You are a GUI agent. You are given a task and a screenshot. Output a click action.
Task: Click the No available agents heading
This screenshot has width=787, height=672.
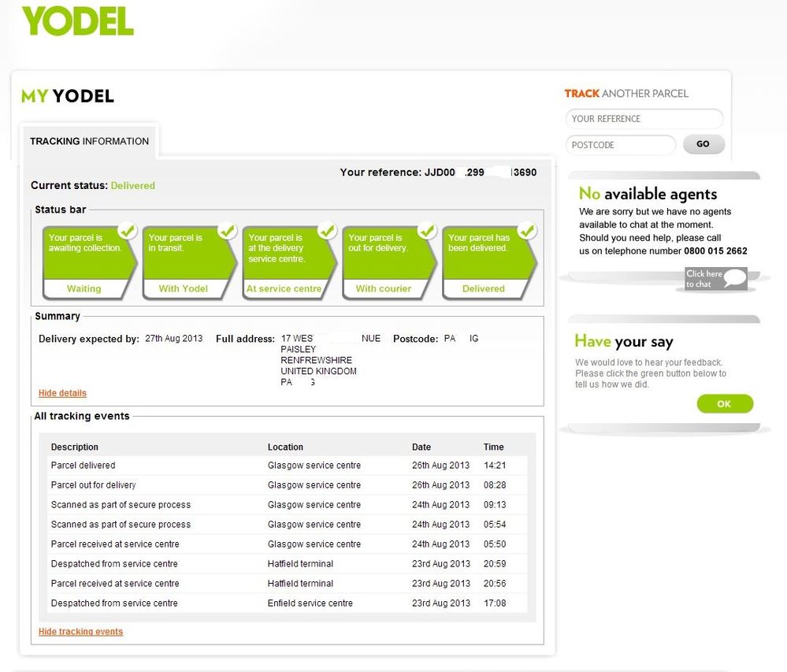pyautogui.click(x=648, y=194)
